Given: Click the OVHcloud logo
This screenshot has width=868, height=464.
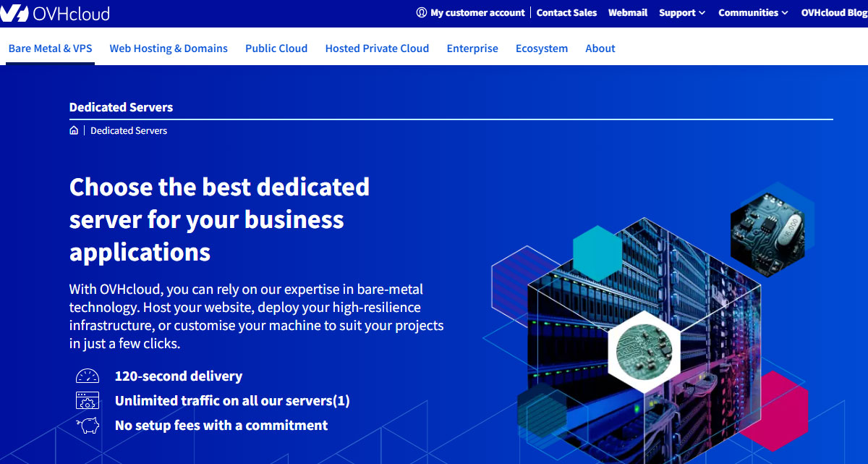Looking at the screenshot, I should tap(56, 12).
